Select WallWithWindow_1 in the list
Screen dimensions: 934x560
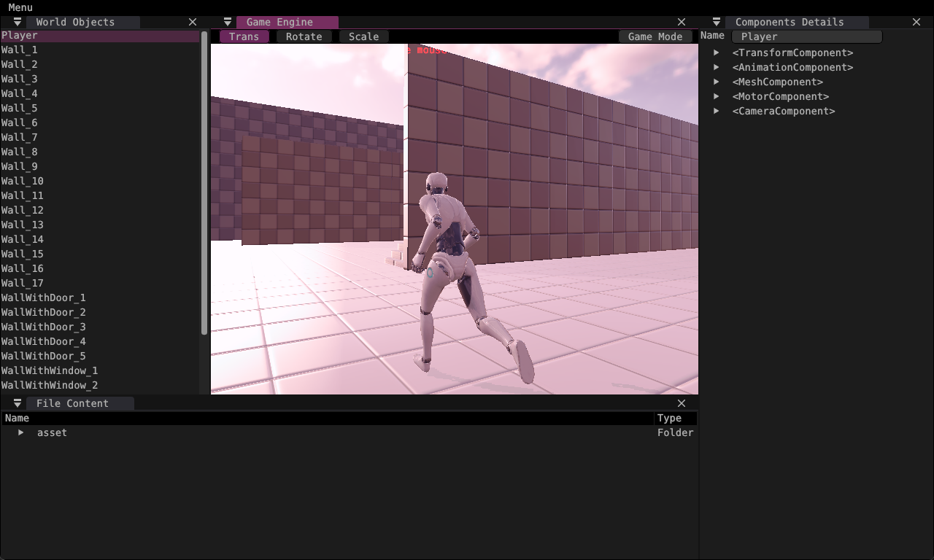100,370
